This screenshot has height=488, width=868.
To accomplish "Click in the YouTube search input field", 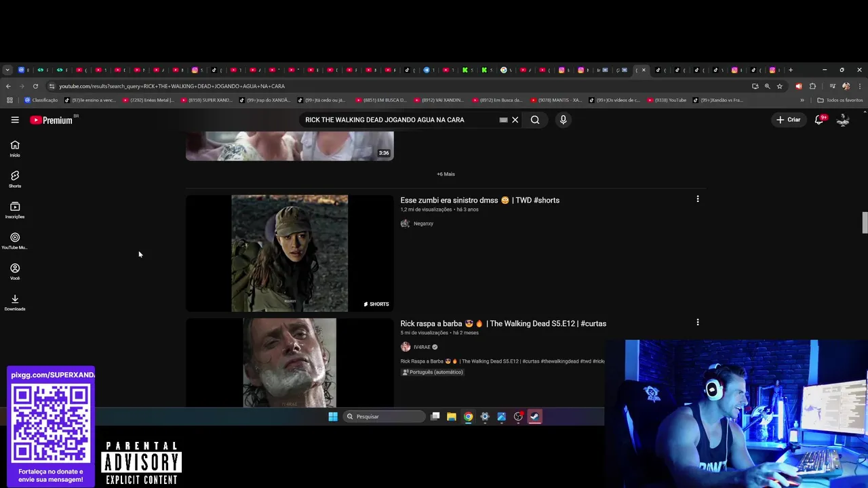I will point(400,120).
